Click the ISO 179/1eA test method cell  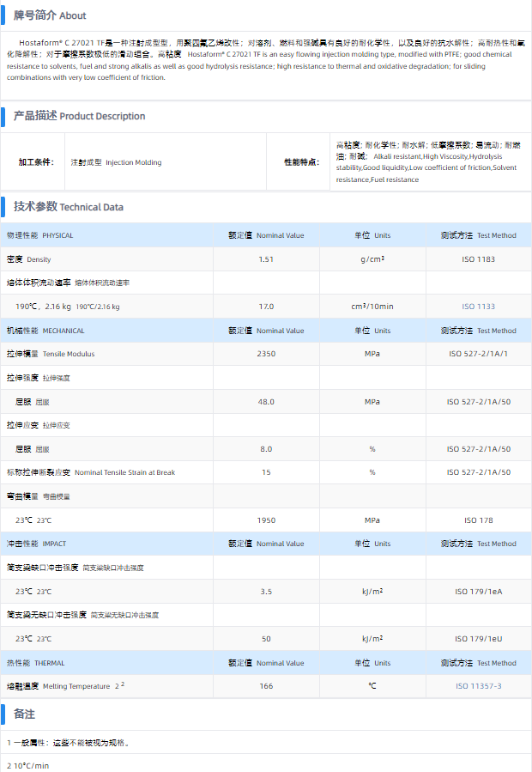[x=478, y=592]
